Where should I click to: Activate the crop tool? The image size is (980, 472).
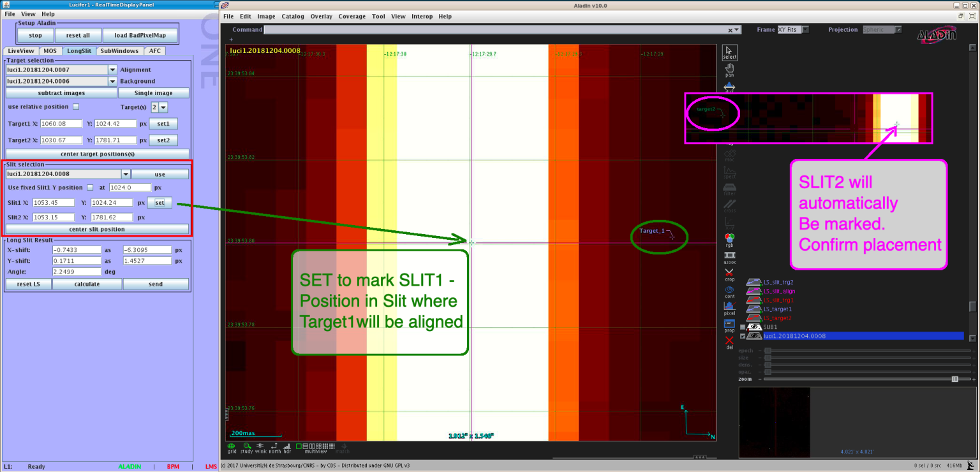coord(729,274)
